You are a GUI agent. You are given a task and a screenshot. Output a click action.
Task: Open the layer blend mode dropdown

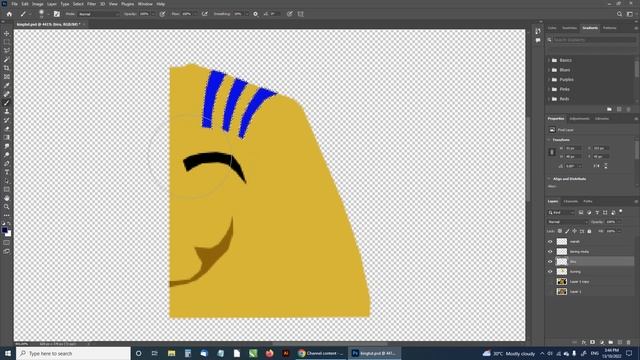(567, 222)
